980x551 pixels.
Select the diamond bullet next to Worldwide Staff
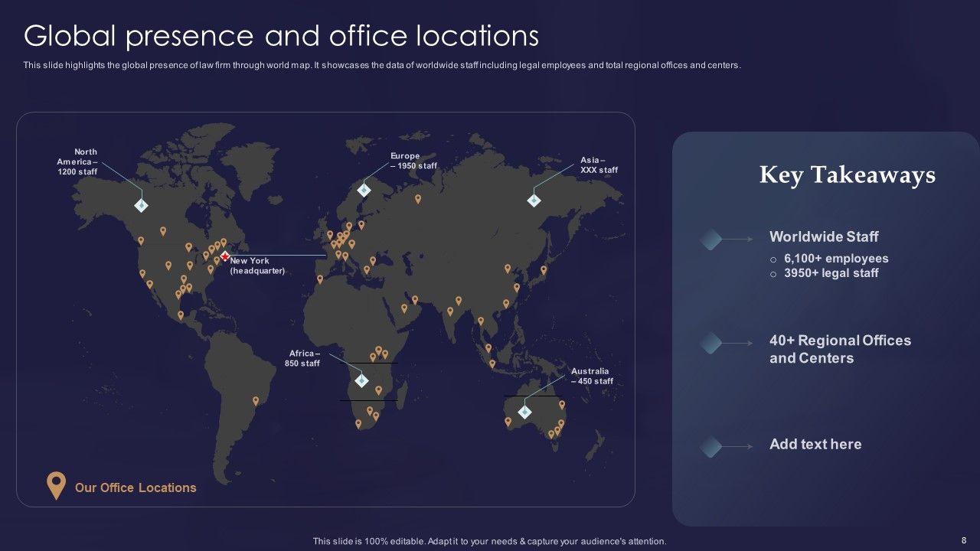(710, 240)
